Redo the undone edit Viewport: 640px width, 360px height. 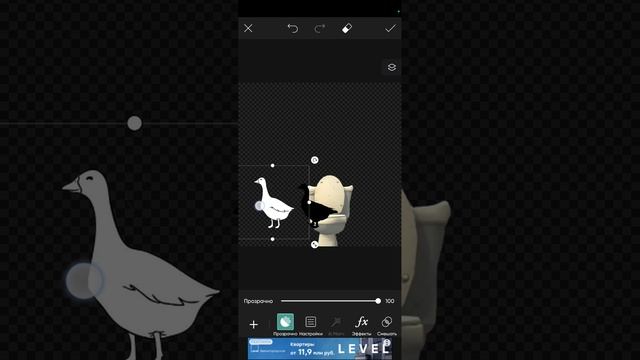click(x=320, y=28)
